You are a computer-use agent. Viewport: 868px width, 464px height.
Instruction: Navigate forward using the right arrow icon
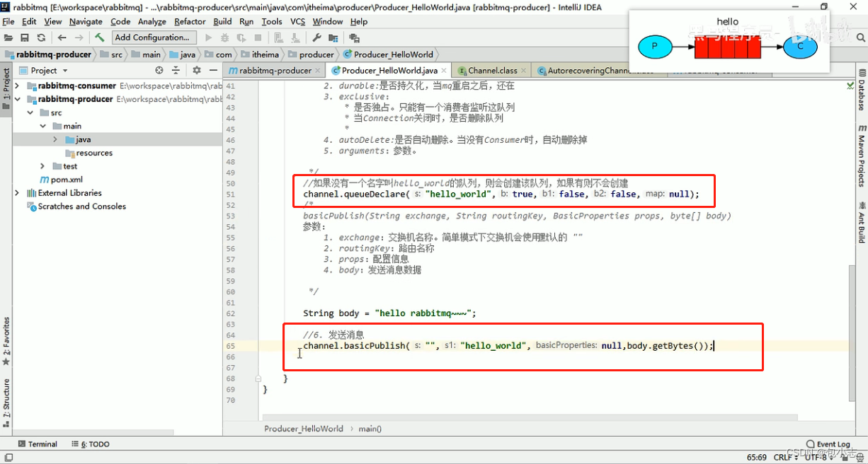[x=79, y=37]
